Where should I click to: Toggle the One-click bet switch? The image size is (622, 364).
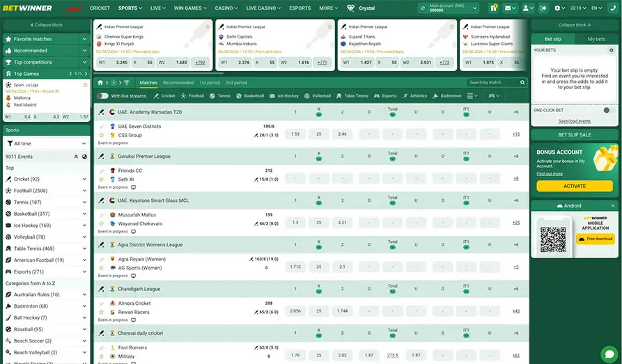point(608,110)
